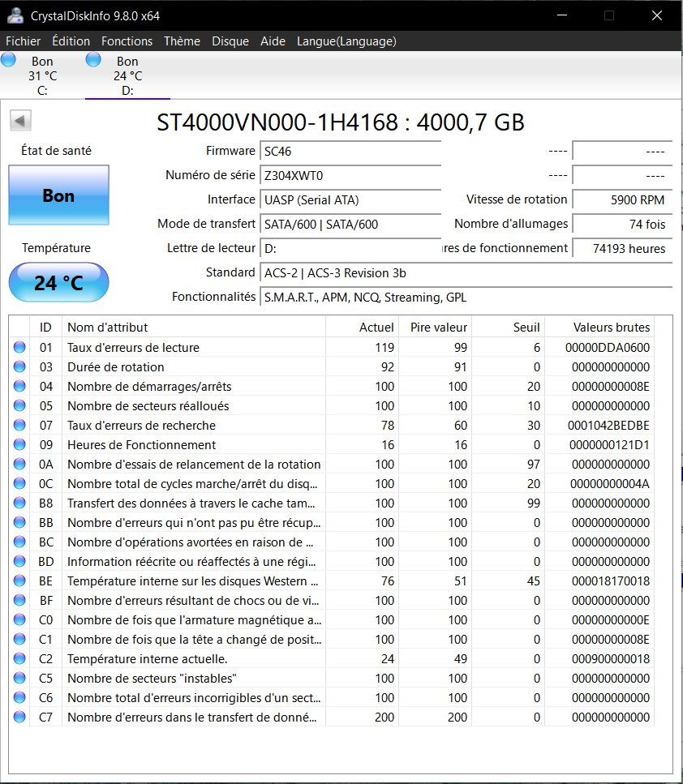Click the ID column header
This screenshot has width=683, height=784.
pyautogui.click(x=45, y=327)
